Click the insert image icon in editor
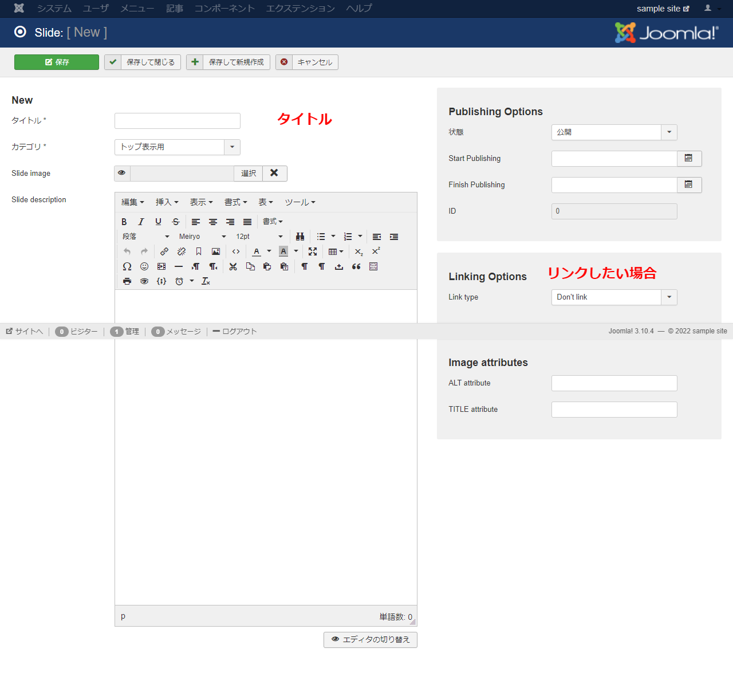733x700 pixels. (216, 251)
